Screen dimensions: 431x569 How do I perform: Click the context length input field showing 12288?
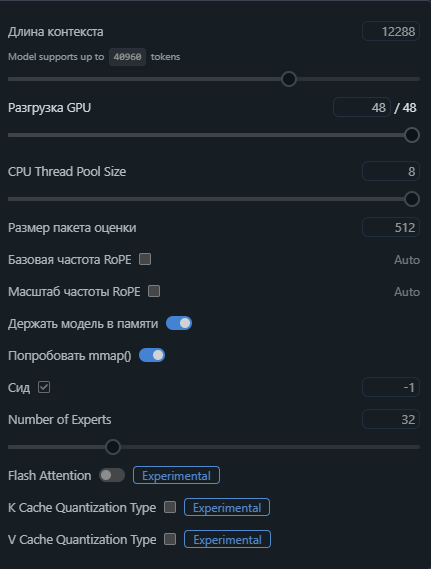click(391, 31)
